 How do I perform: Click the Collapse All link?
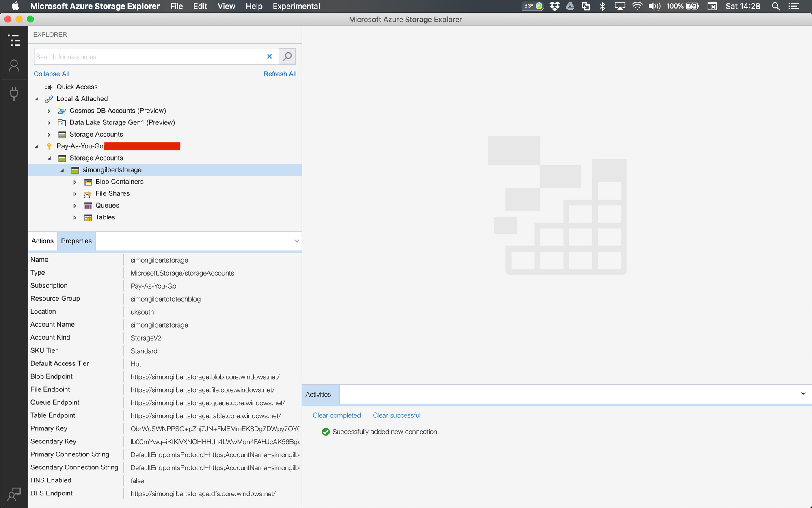[52, 74]
